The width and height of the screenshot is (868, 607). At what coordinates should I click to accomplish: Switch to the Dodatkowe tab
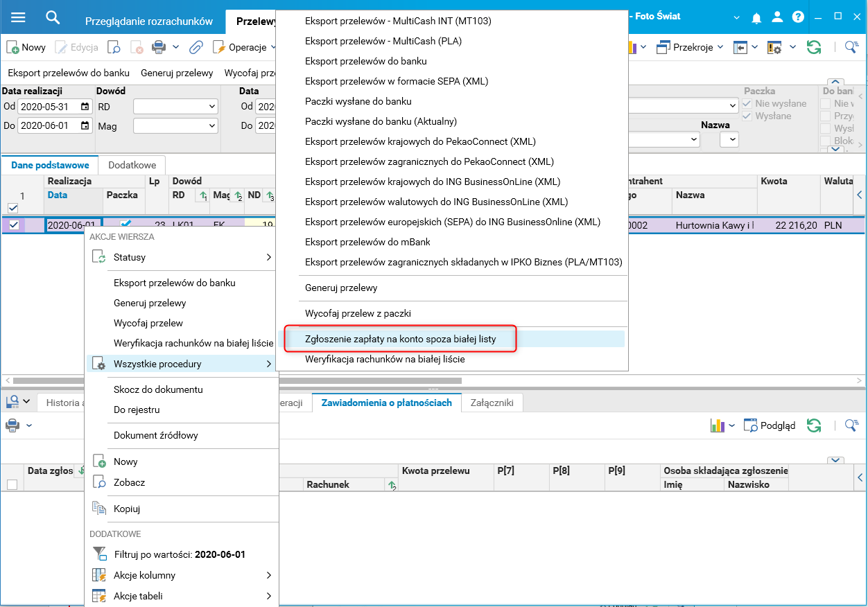(x=132, y=165)
